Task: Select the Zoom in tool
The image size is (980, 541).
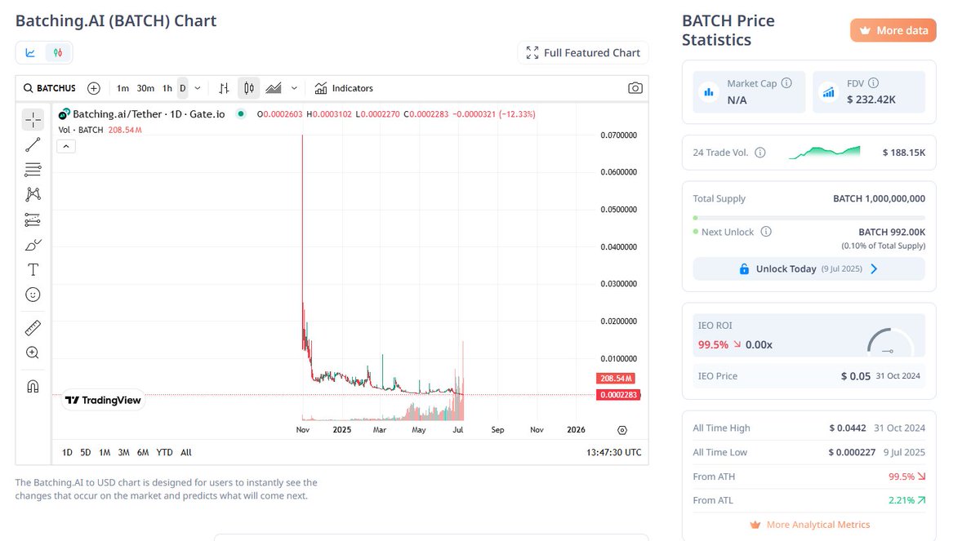Action: (x=33, y=353)
